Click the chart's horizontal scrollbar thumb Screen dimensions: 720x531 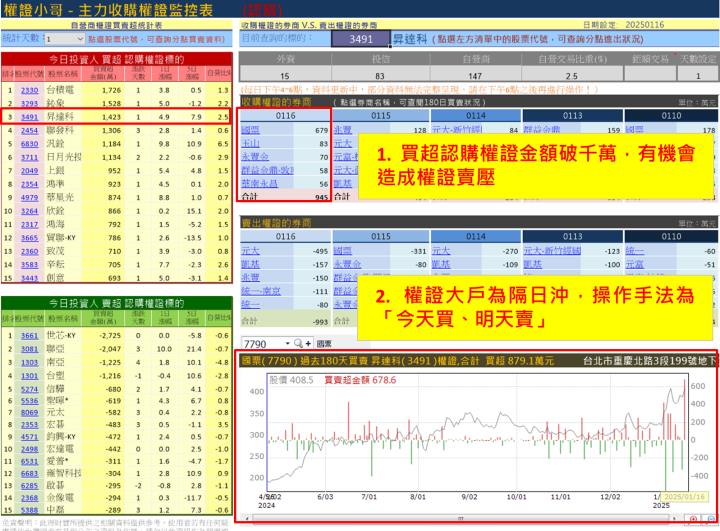(x=460, y=518)
